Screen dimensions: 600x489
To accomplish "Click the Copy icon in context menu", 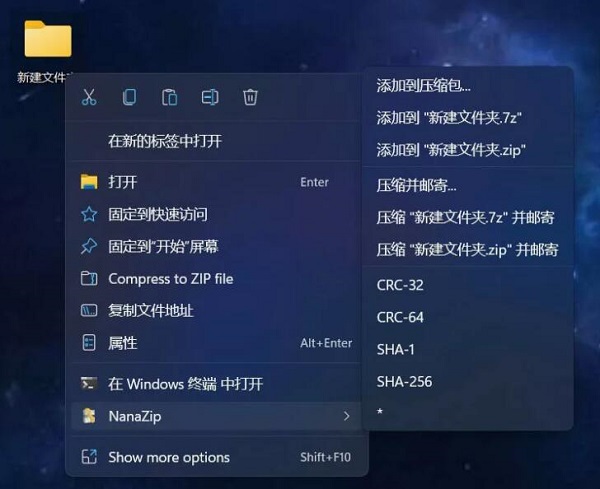I will pos(129,97).
